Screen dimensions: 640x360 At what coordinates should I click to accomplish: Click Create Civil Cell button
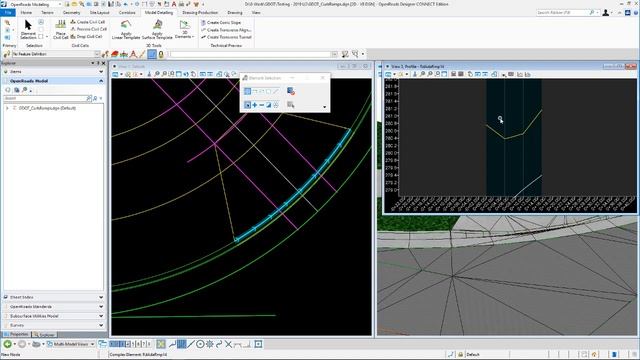tap(88, 22)
